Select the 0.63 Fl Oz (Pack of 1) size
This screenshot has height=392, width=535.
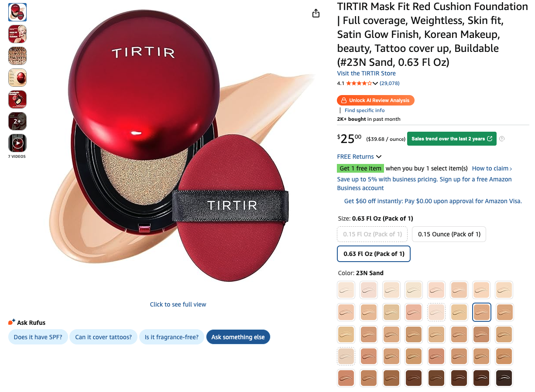pyautogui.click(x=374, y=254)
